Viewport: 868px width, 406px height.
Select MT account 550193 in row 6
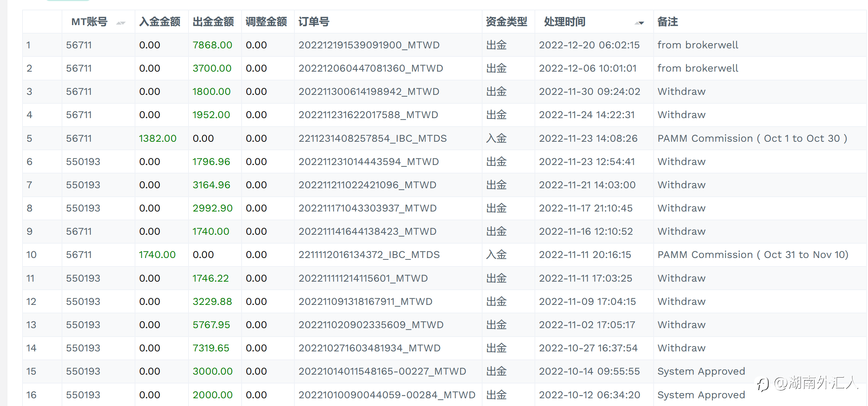pyautogui.click(x=83, y=162)
